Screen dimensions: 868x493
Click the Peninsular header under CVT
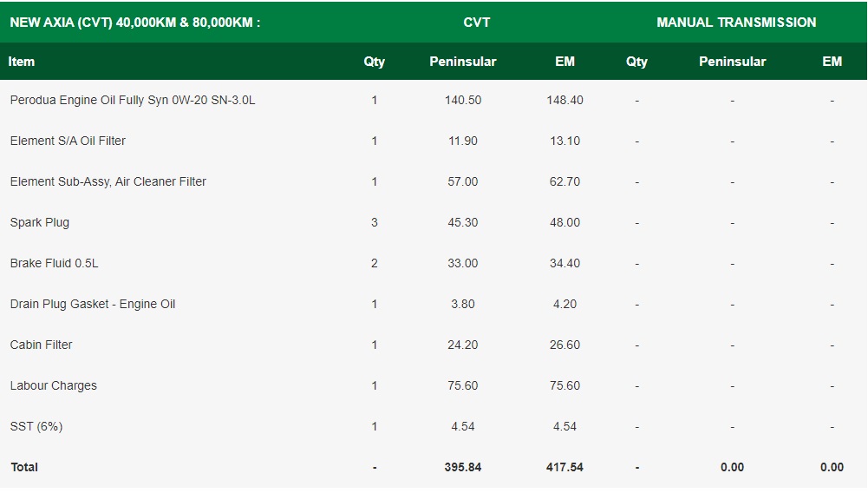point(462,62)
